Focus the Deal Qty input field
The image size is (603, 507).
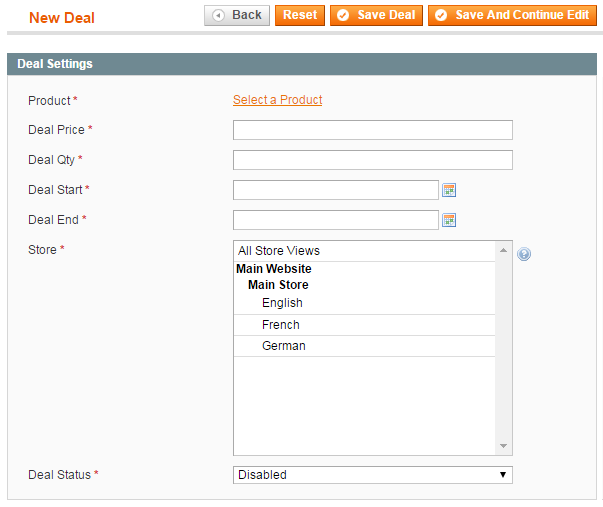click(373, 160)
